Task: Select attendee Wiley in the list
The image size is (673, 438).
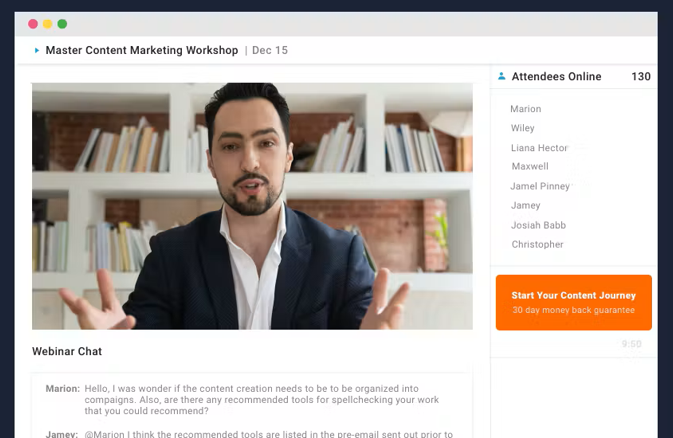Action: pyautogui.click(x=523, y=128)
